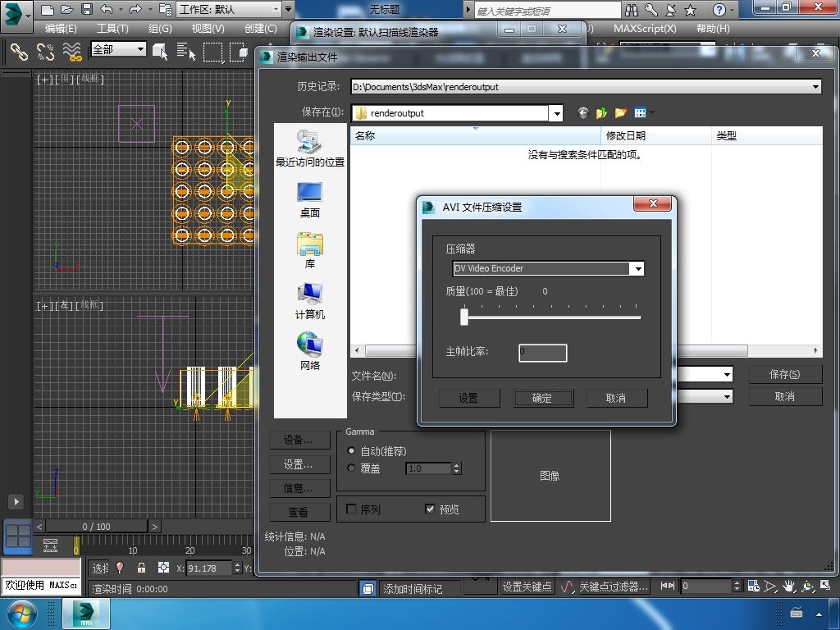
Task: Enable the 序列 checkbox
Action: tap(351, 509)
